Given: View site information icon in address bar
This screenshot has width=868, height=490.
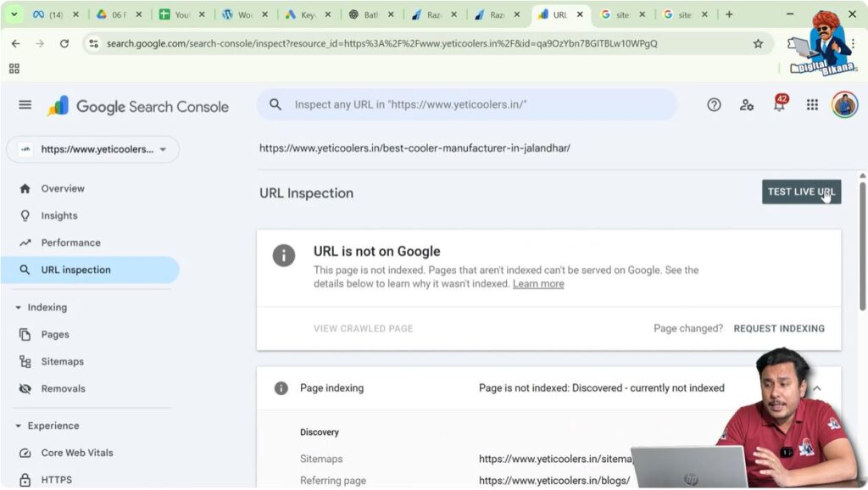Looking at the screenshot, I should (93, 43).
